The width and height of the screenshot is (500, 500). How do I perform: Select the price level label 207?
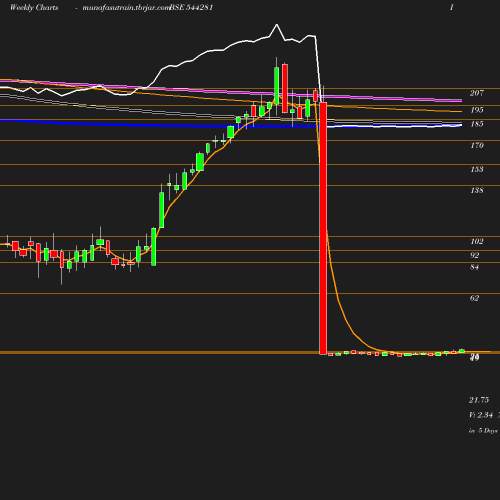(x=477, y=93)
